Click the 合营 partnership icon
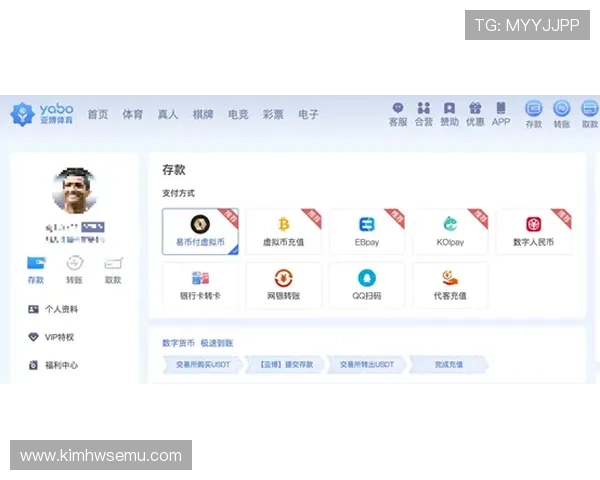This screenshot has width=600, height=480. click(x=424, y=108)
